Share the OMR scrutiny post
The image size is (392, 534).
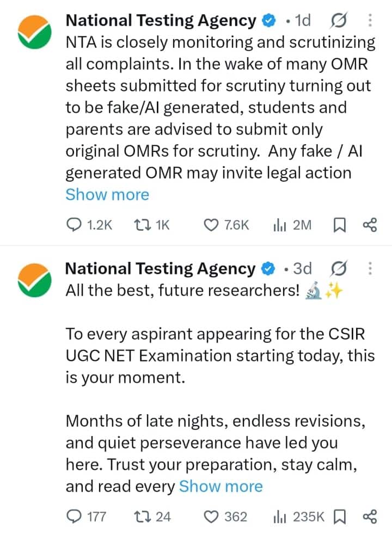(x=370, y=225)
